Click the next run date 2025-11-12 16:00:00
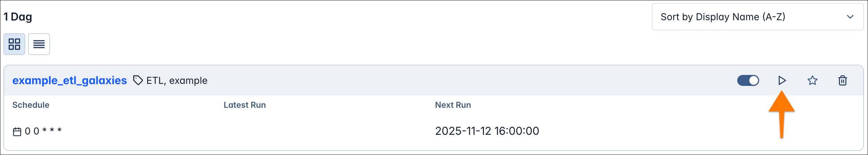Viewport: 868px width, 155px height. (487, 131)
